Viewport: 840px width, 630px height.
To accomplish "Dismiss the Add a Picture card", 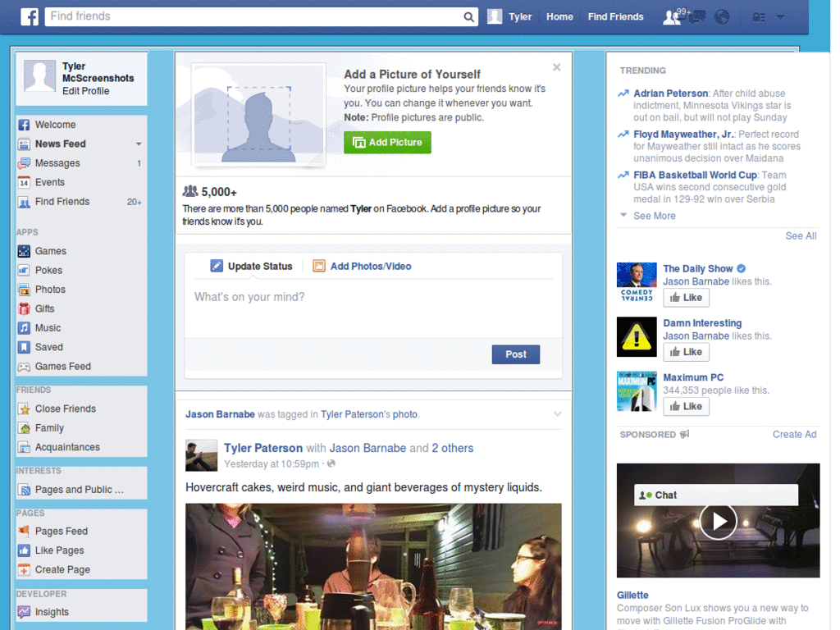I will pos(557,67).
